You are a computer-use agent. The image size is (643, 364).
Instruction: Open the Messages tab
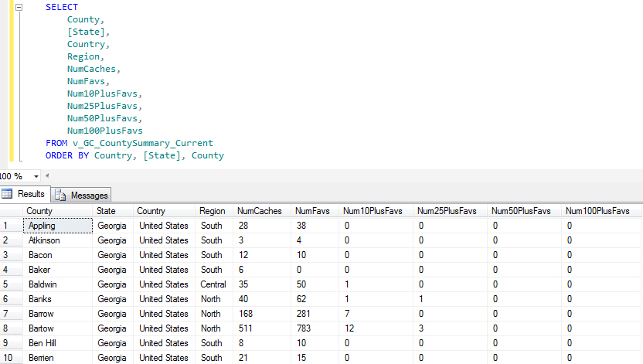pos(89,196)
